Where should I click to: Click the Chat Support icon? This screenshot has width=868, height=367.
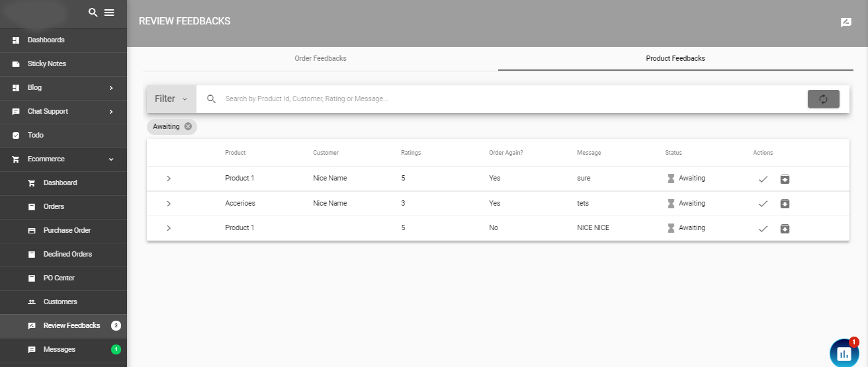click(16, 112)
